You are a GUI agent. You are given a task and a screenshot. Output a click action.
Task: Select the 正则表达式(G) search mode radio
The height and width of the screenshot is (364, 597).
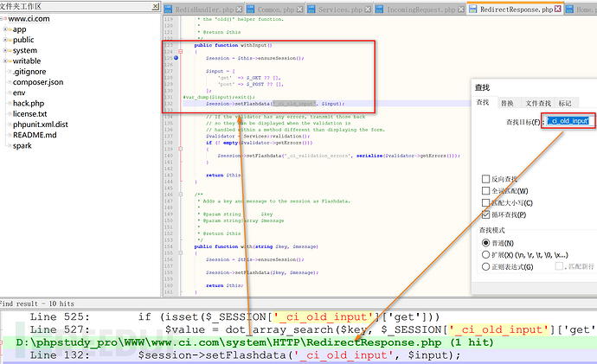[485, 266]
